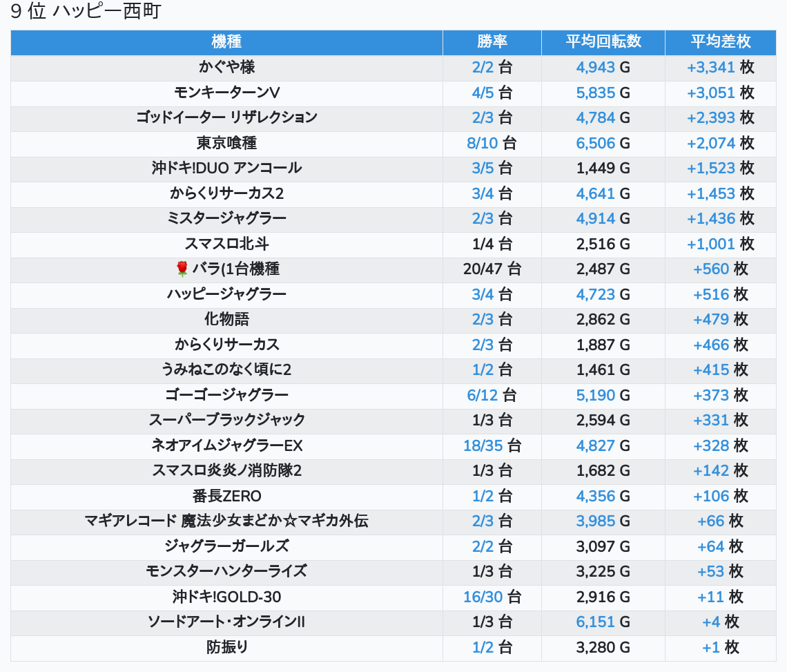Screen dimensions: 787x672
Task: Open the 18/35 win rate link
Action: pyautogui.click(x=483, y=446)
